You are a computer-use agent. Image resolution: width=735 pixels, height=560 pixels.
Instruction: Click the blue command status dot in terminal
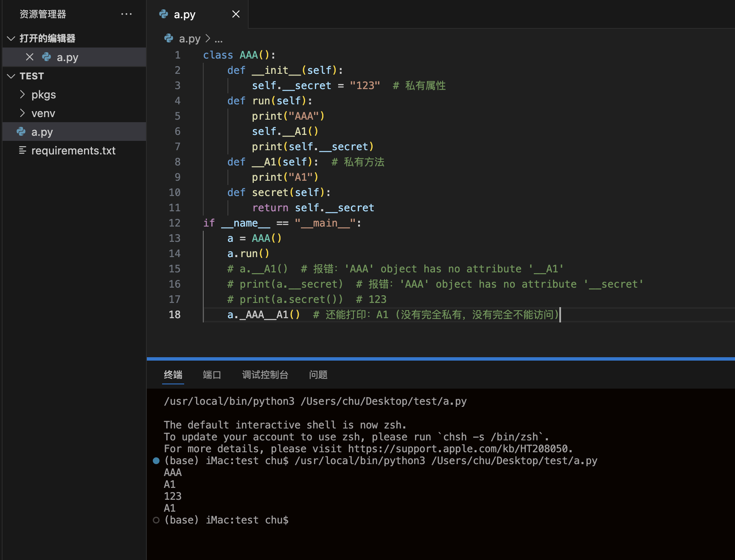coord(156,461)
